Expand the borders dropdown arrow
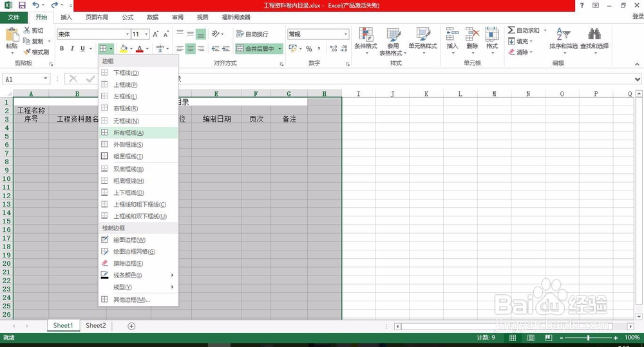 pyautogui.click(x=111, y=48)
